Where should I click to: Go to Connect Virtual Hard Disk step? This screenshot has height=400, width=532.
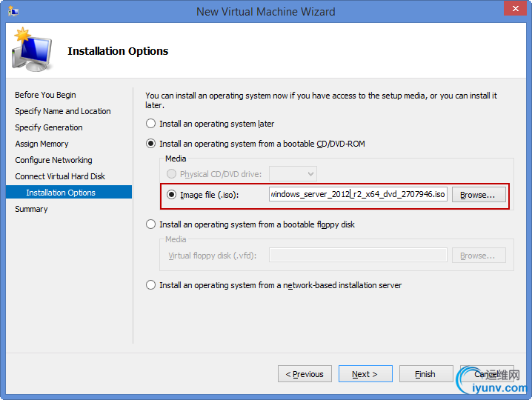point(60,176)
